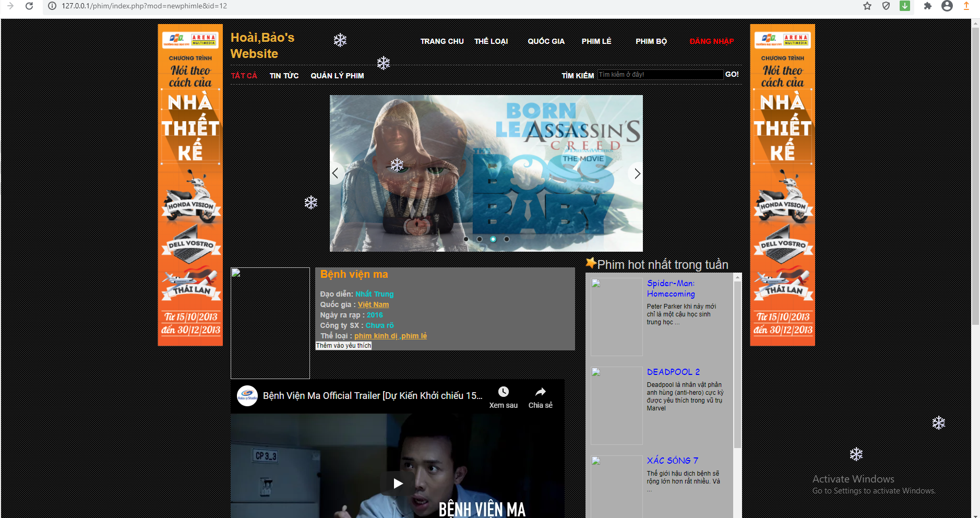Open the TRANG CHU menu item
980x518 pixels.
[442, 41]
